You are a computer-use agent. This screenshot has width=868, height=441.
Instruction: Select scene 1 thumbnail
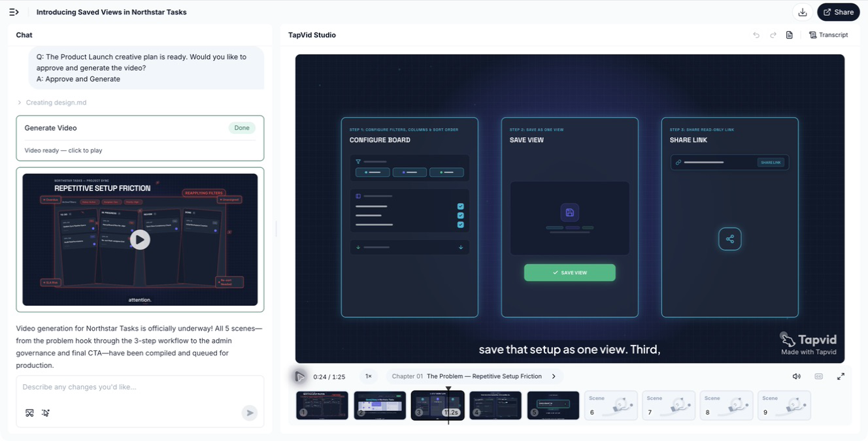tap(322, 405)
